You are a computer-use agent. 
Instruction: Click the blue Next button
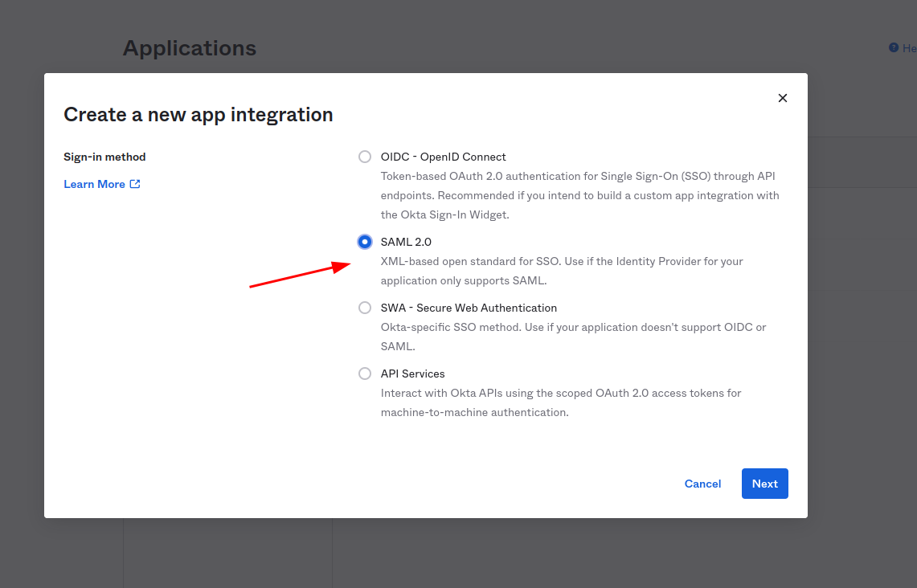pos(764,484)
